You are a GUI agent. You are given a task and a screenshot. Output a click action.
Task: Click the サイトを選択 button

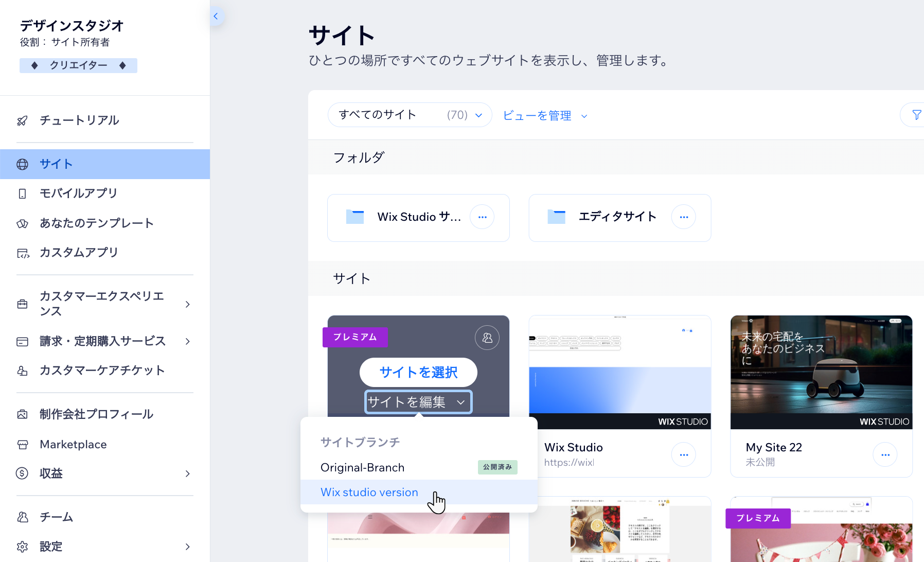418,372
